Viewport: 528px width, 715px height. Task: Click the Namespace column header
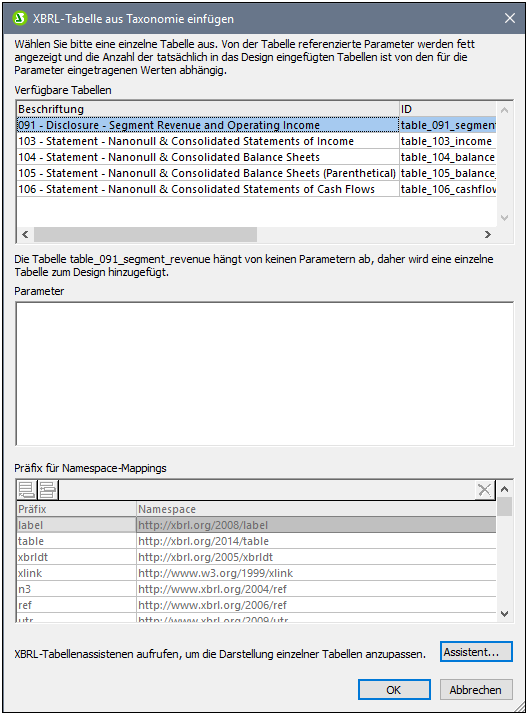pyautogui.click(x=316, y=509)
